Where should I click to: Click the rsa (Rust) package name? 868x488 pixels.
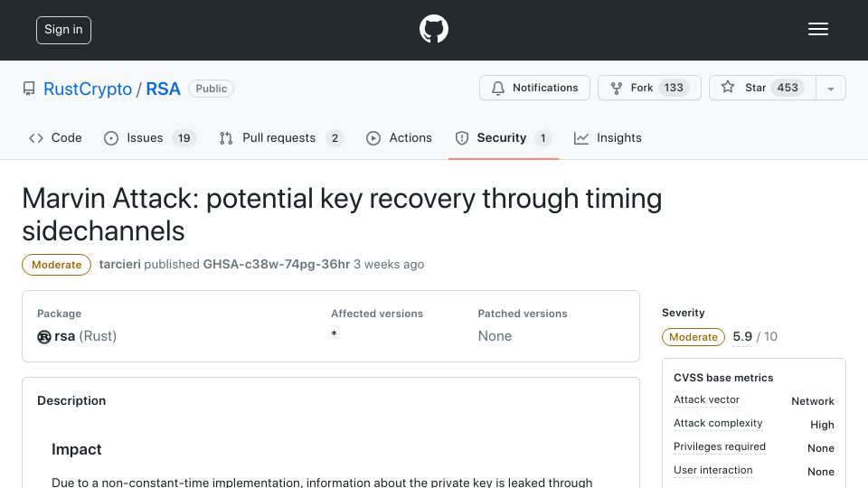tap(85, 336)
